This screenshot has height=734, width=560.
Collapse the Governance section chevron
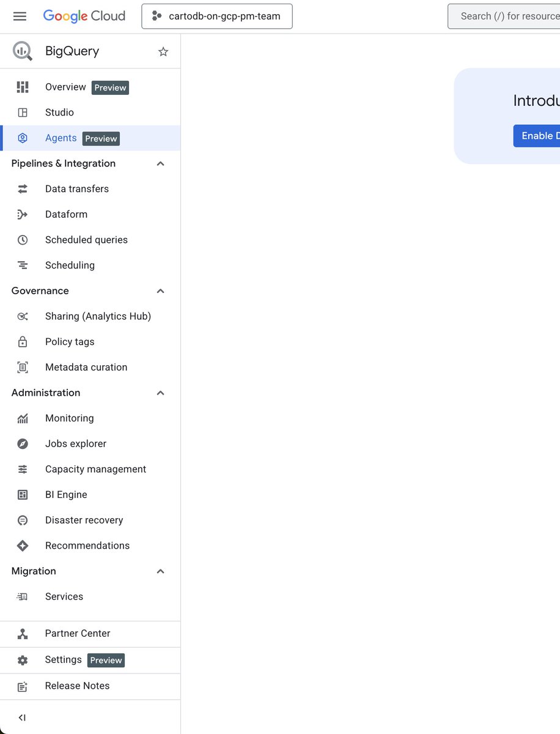pyautogui.click(x=160, y=291)
